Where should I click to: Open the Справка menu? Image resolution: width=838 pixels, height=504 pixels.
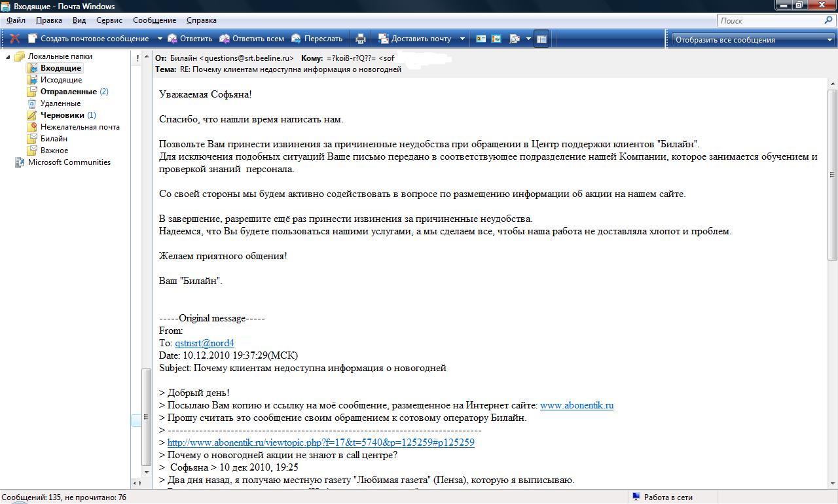click(201, 20)
